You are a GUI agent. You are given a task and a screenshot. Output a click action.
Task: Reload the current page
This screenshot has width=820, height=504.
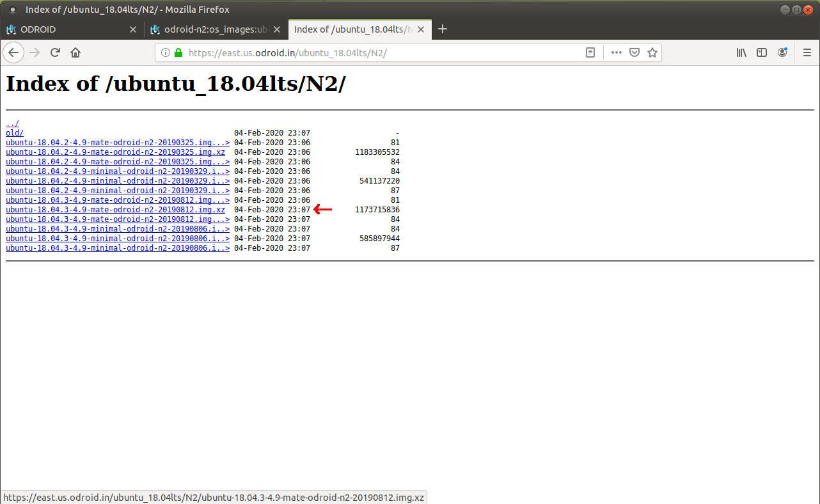coord(55,52)
